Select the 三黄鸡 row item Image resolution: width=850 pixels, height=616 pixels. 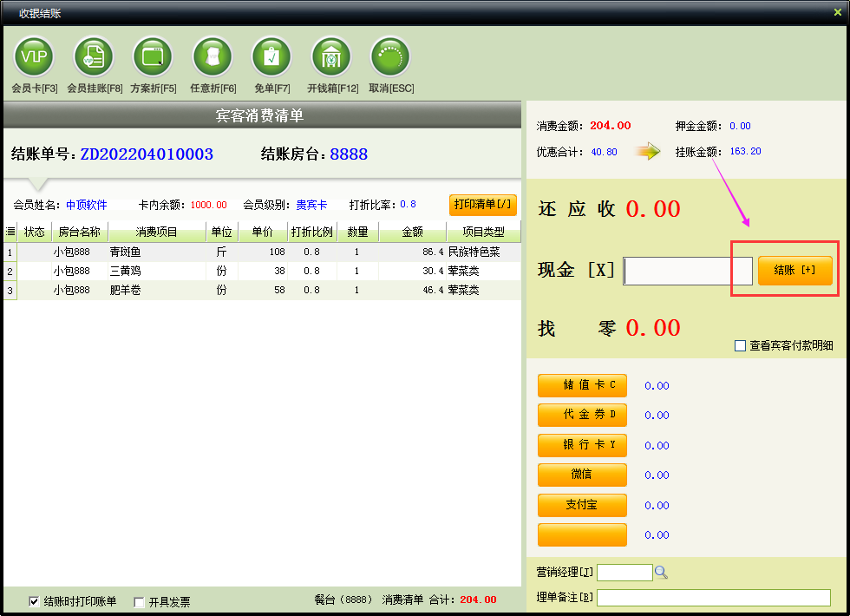click(125, 271)
